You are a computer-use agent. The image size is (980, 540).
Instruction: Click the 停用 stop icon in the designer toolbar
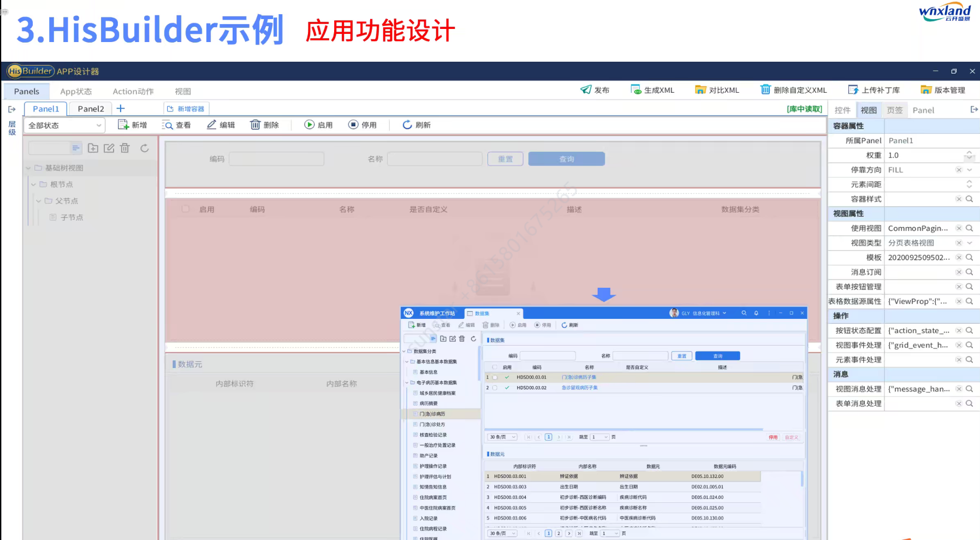353,124
